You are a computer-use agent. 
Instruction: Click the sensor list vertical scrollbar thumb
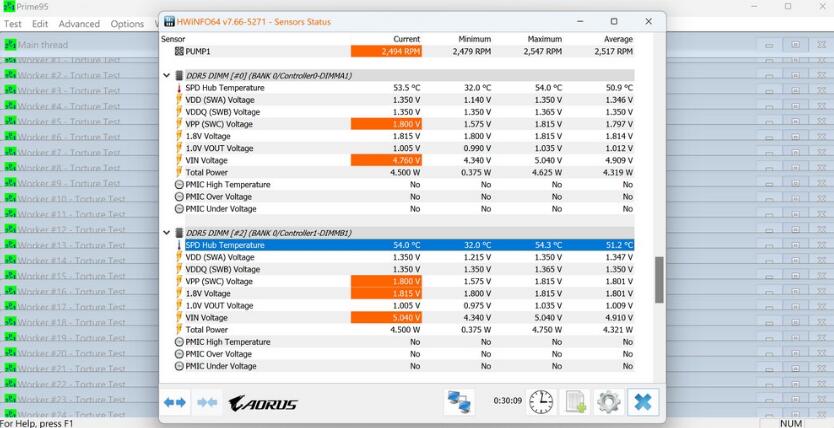click(x=659, y=279)
